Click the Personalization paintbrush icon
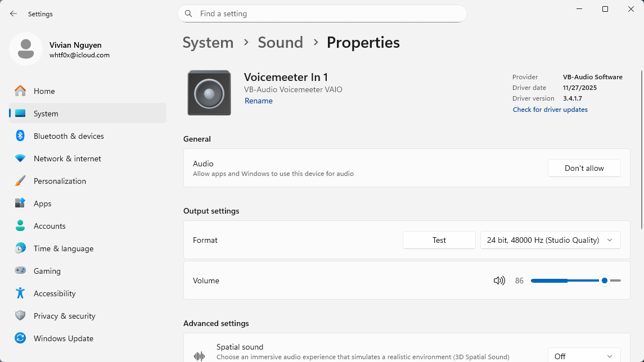Viewport: 644px width, 362px height. (20, 181)
